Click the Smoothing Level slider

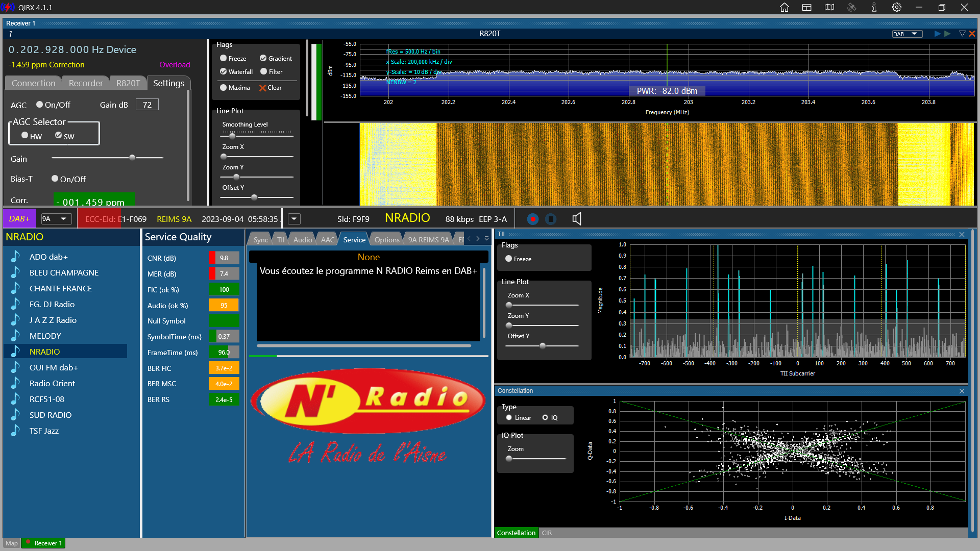tap(257, 136)
